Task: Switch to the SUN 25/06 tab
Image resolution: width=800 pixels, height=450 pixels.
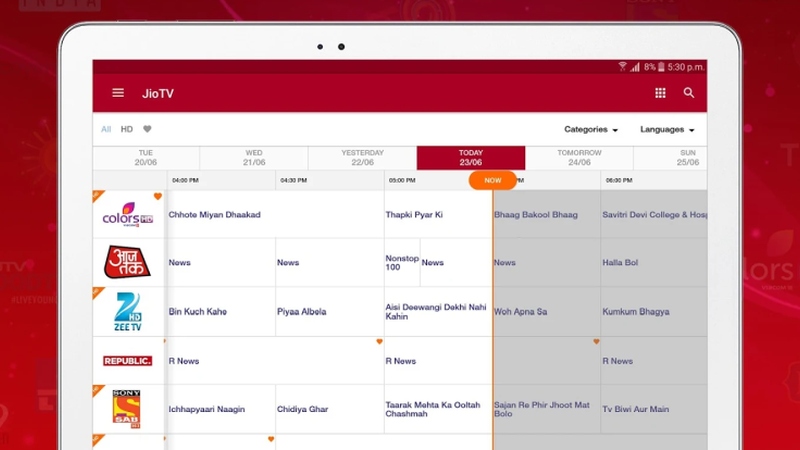Action: point(670,158)
